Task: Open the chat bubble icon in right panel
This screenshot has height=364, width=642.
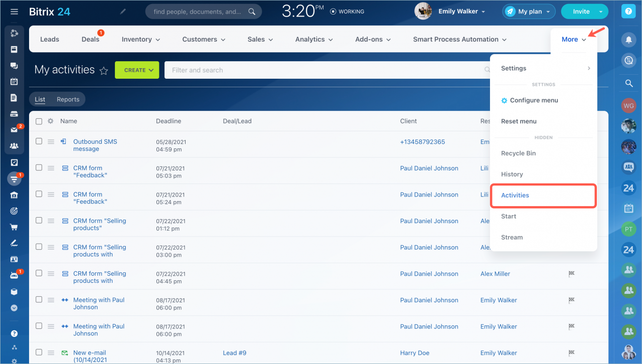Action: click(629, 61)
